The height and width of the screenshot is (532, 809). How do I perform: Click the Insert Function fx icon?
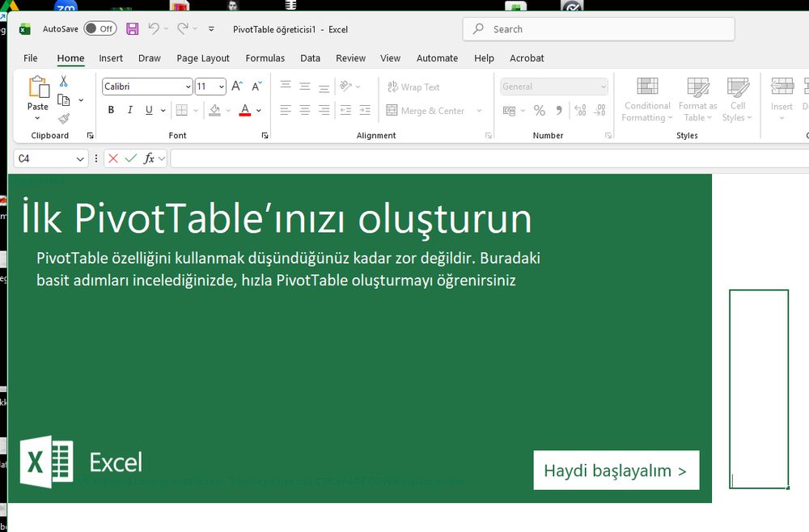[x=149, y=159]
